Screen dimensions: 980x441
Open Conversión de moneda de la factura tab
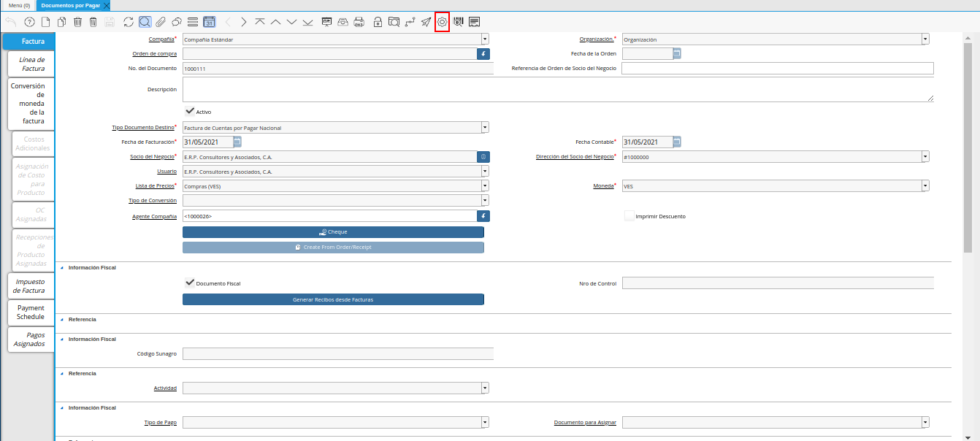click(x=32, y=104)
